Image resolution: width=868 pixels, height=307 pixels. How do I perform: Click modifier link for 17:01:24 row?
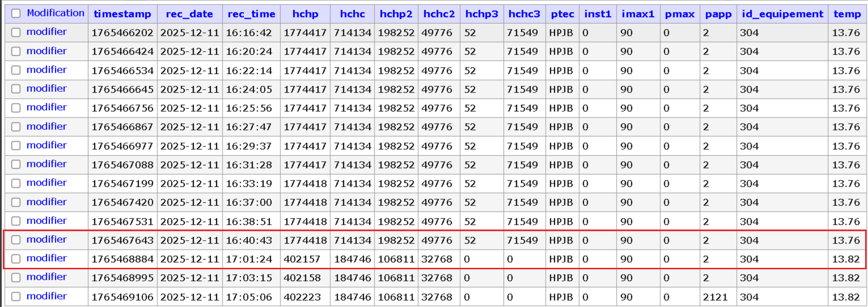(46, 258)
